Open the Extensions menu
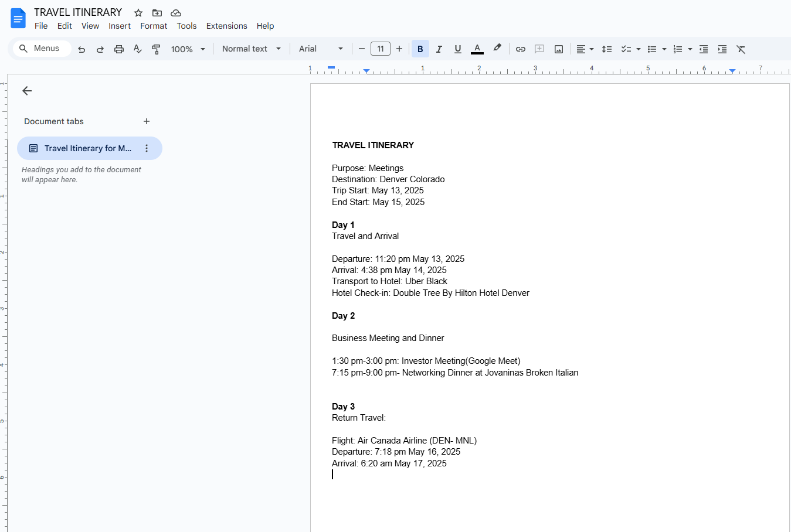This screenshot has height=532, width=791. point(227,26)
